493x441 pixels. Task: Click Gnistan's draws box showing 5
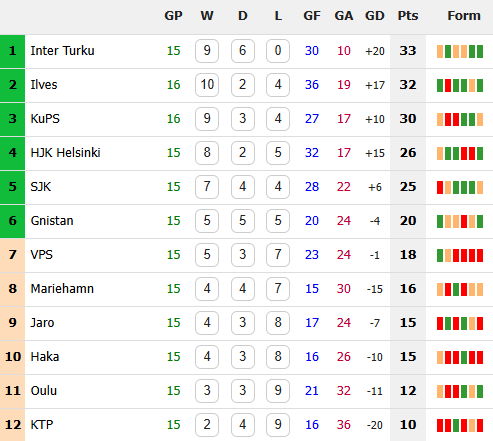tap(243, 221)
